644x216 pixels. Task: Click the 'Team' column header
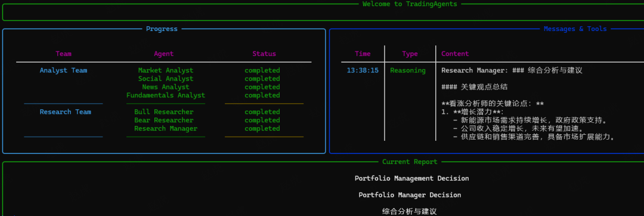[x=64, y=54]
